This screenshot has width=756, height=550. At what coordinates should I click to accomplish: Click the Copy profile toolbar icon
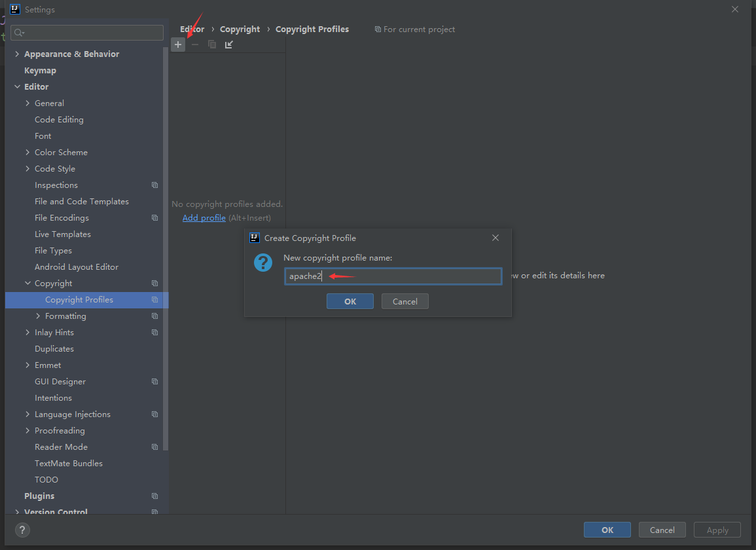tap(211, 45)
